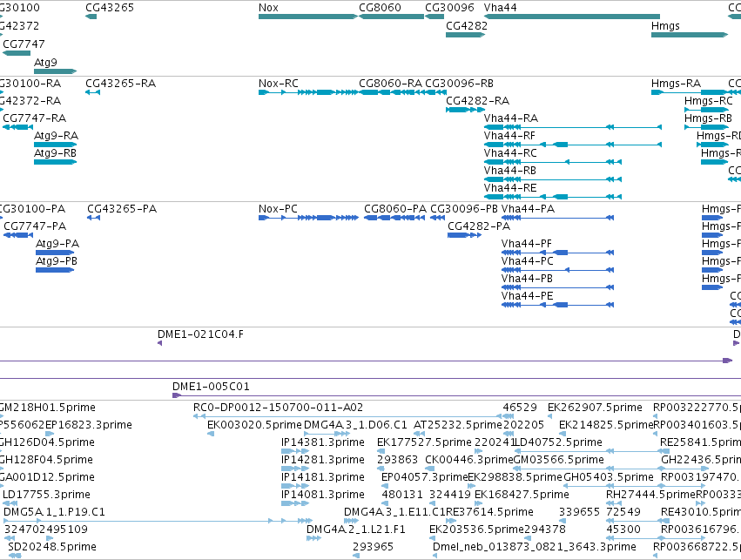Select the Vha44-RC transcript label
The height and width of the screenshot is (560, 741).
click(x=510, y=153)
